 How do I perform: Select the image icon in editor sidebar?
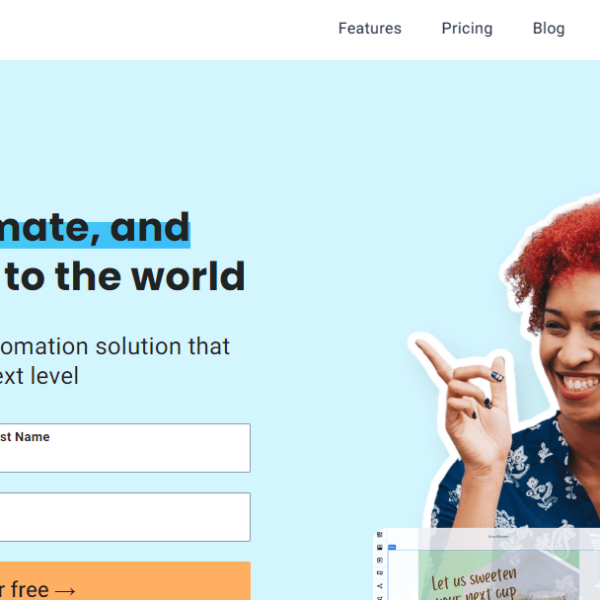[380, 548]
